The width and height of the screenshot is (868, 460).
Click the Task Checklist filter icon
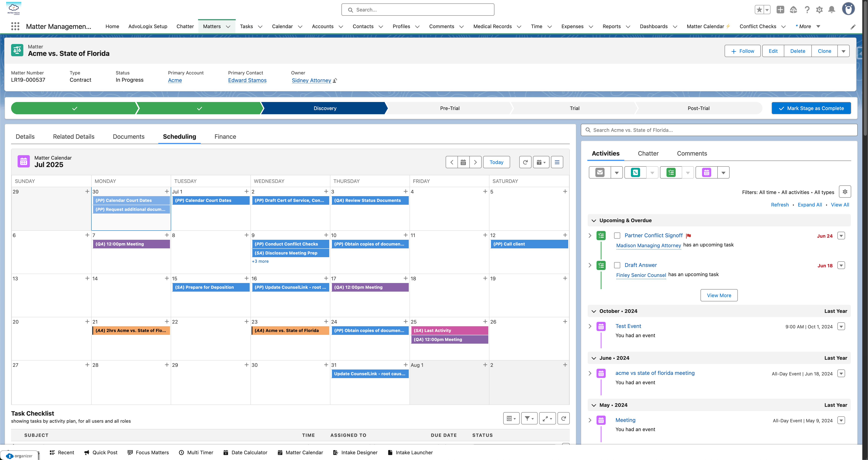point(529,418)
